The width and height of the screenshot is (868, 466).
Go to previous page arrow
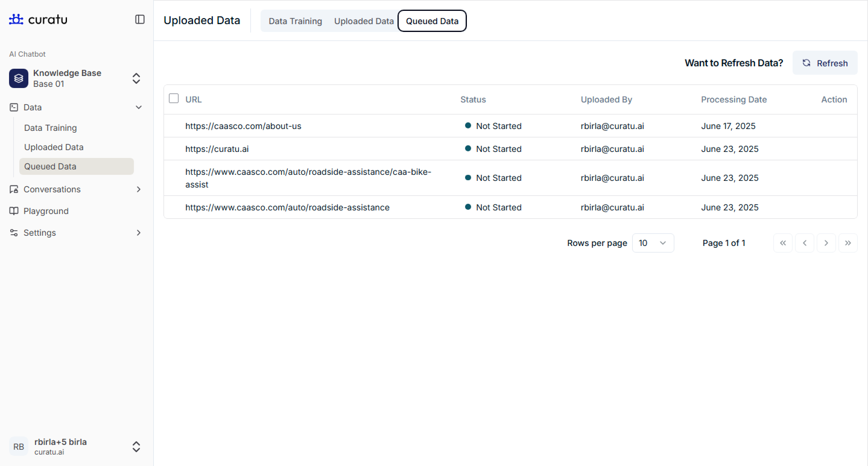(804, 243)
